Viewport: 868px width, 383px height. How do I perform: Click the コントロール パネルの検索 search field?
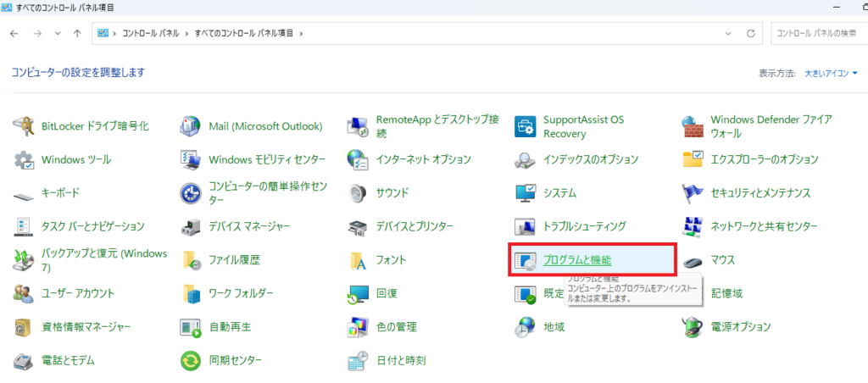click(x=820, y=33)
